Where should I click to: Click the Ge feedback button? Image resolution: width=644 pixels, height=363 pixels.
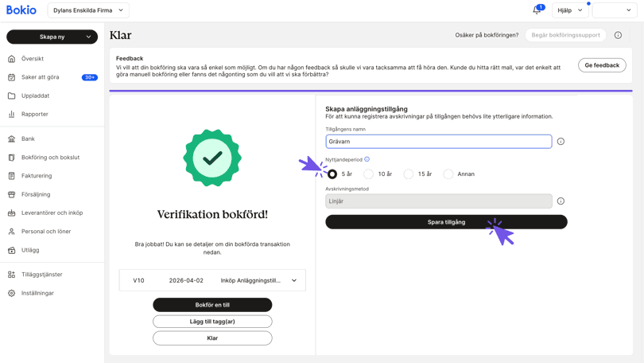point(602,65)
